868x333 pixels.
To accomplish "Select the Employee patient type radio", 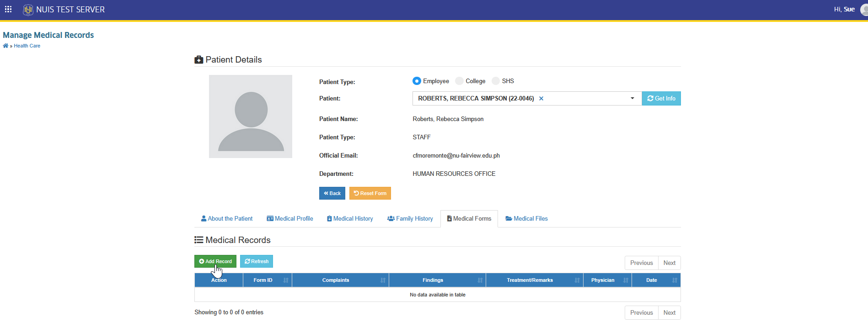I will 417,81.
